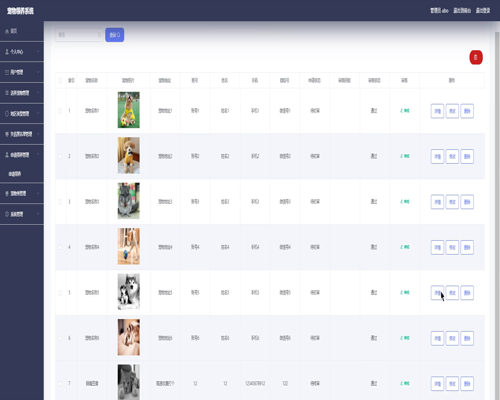Open details with row 2's first action button
The image size is (500, 400).
click(437, 156)
